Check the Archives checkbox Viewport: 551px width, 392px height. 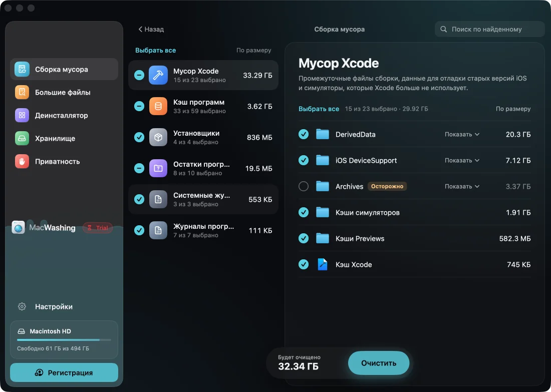[303, 186]
